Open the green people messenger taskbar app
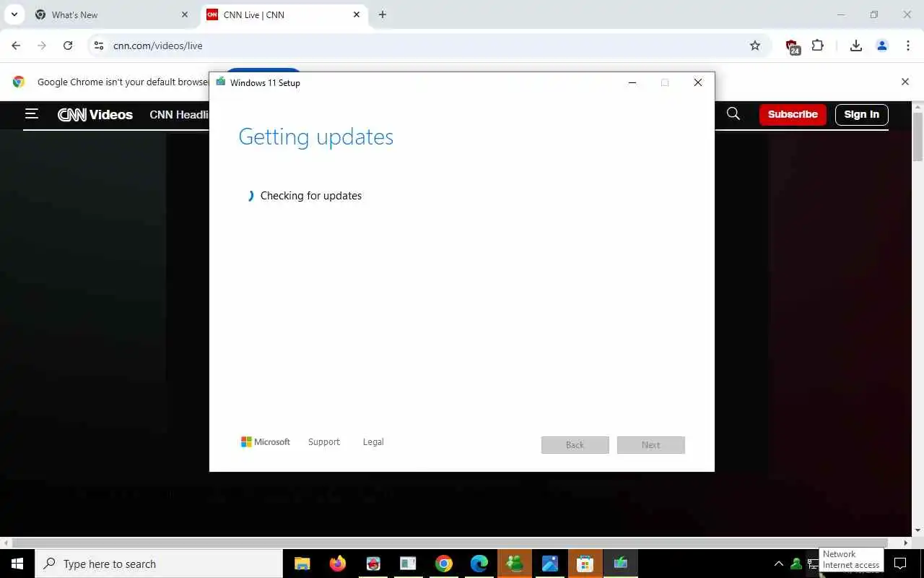 click(x=515, y=564)
